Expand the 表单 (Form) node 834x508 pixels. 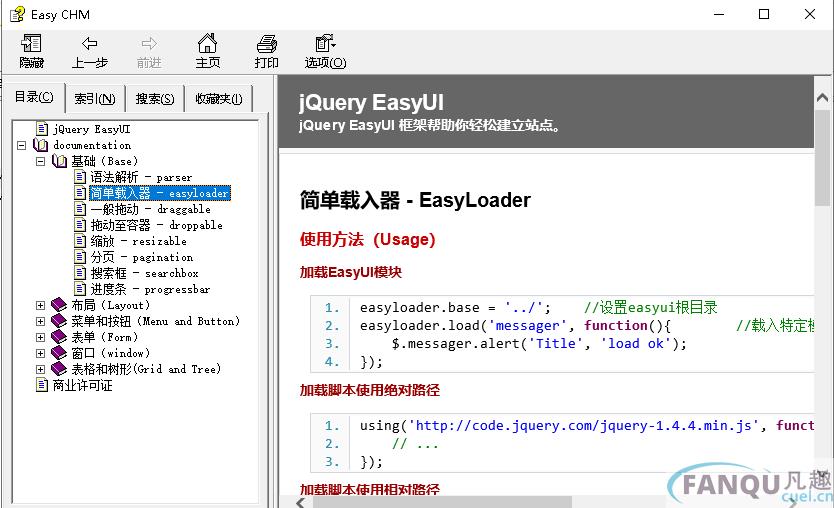[40, 337]
